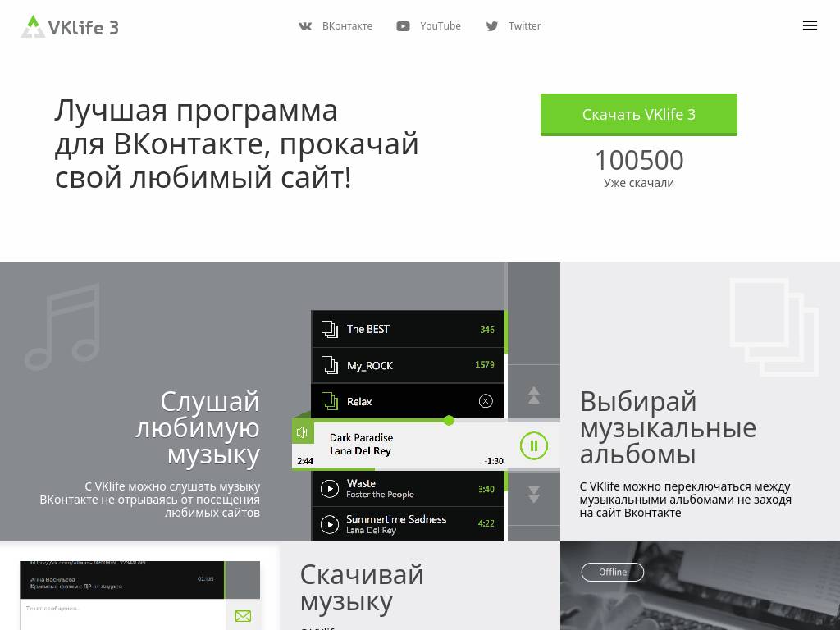Open the YouTube header link
The height and width of the screenshot is (630, 840).
pos(441,25)
